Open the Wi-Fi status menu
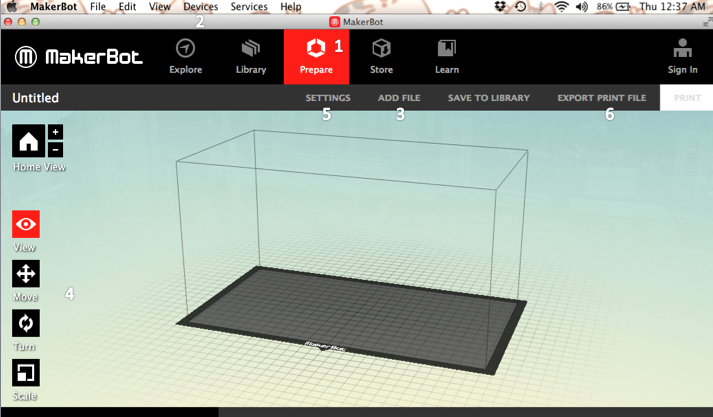The width and height of the screenshot is (713, 417). 562,6
